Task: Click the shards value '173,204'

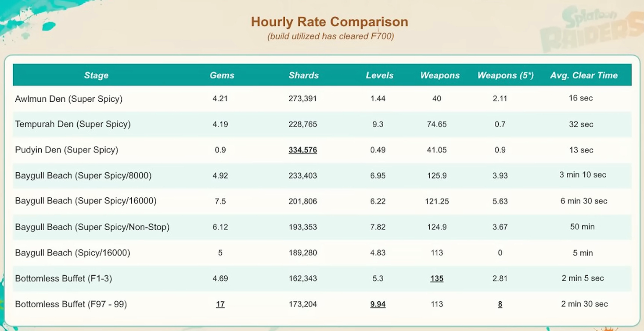Action: point(302,304)
